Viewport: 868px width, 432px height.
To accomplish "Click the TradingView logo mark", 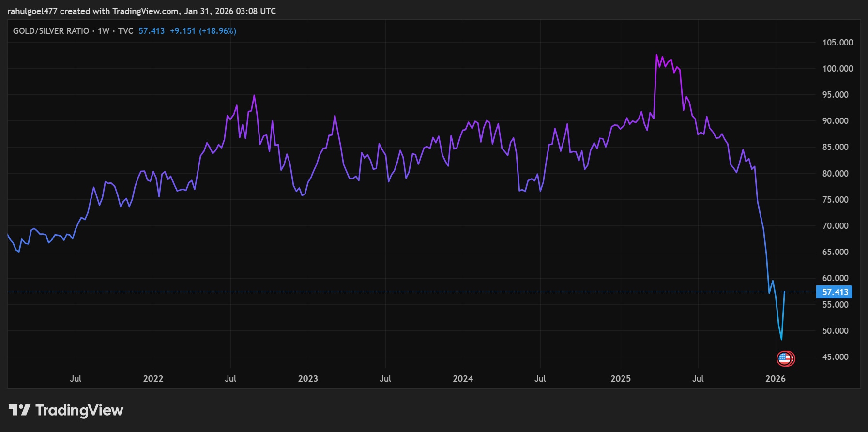I will (x=19, y=410).
